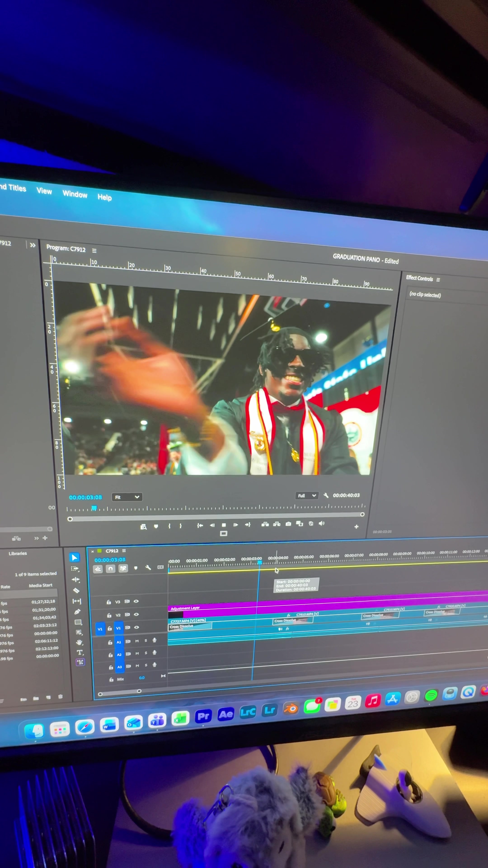The image size is (488, 868).
Task: Select the Rectangle tool
Action: [78, 622]
